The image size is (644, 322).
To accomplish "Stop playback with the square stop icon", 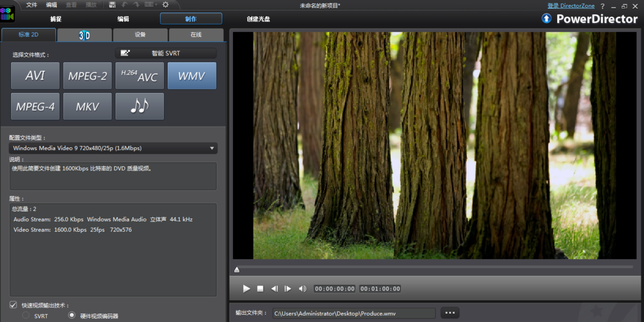I will click(260, 289).
